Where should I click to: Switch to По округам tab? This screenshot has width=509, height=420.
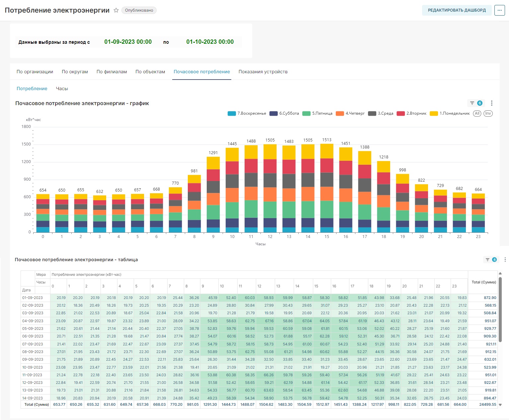(x=75, y=72)
